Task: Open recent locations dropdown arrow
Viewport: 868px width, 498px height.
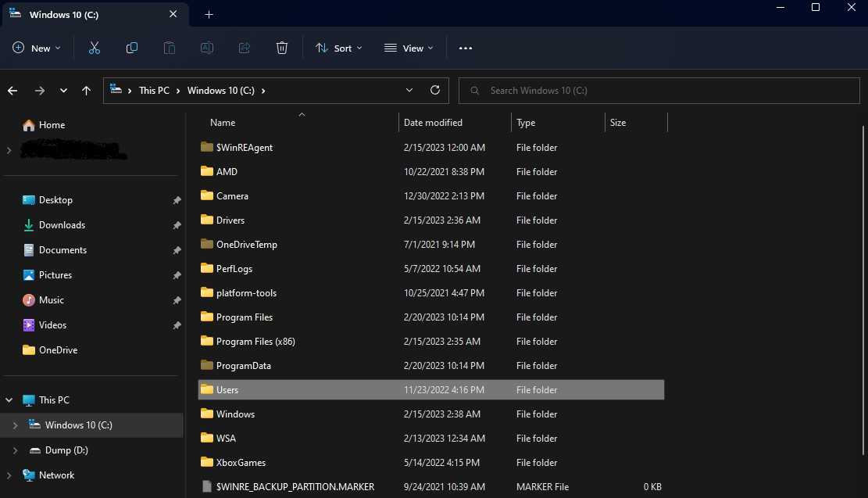Action: point(63,90)
